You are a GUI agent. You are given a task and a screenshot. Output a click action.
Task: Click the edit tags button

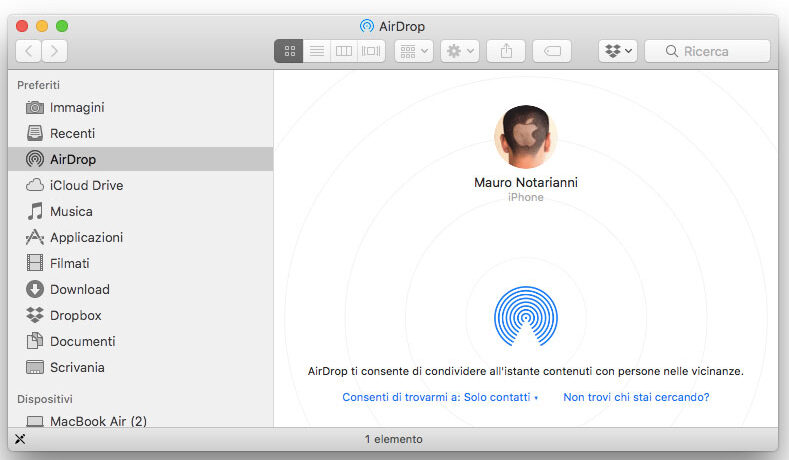(x=552, y=51)
